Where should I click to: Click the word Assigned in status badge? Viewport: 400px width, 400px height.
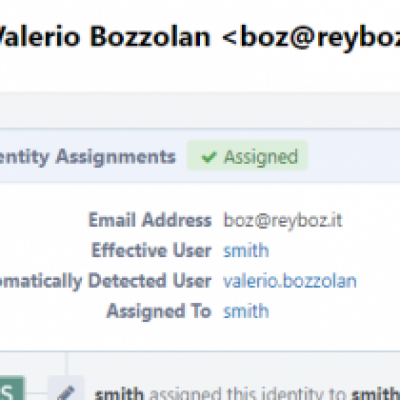(x=261, y=157)
